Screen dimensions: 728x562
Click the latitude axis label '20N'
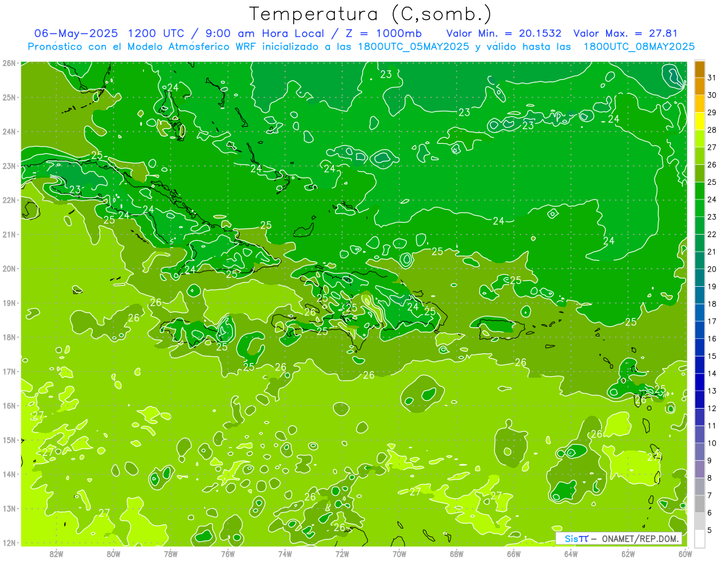coord(8,269)
